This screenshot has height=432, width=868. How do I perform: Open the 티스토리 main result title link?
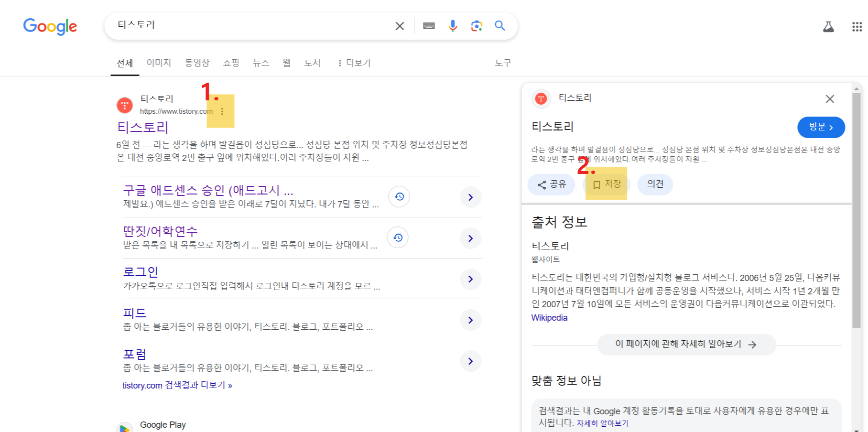pyautogui.click(x=143, y=127)
